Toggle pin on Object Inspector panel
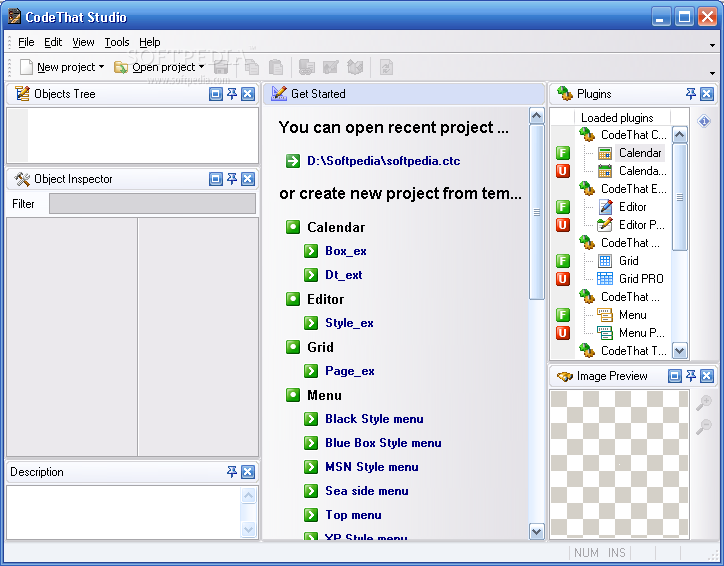724x566 pixels. click(232, 179)
